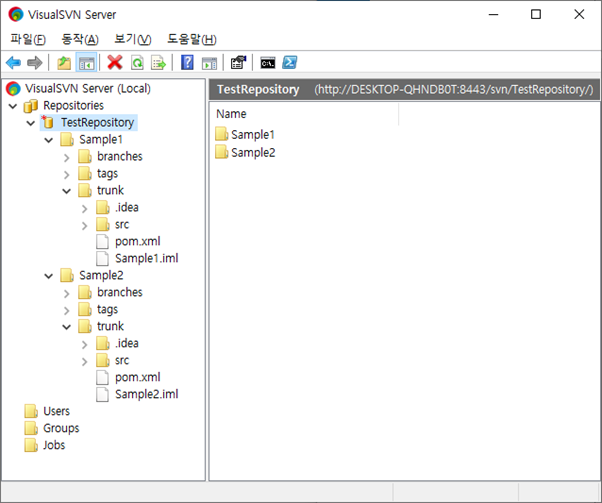Toggle the console tree pane icon
Viewport: 602px width, 503px height.
[x=86, y=63]
